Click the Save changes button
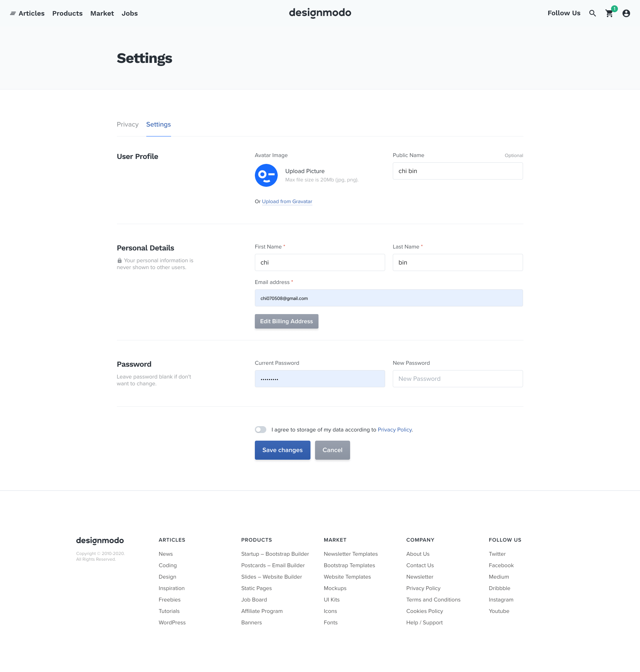Screen dimensions: 640x672 (283, 450)
